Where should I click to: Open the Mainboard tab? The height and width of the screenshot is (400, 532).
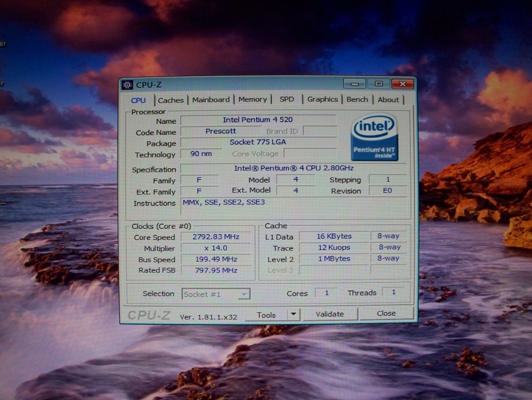[x=211, y=100]
